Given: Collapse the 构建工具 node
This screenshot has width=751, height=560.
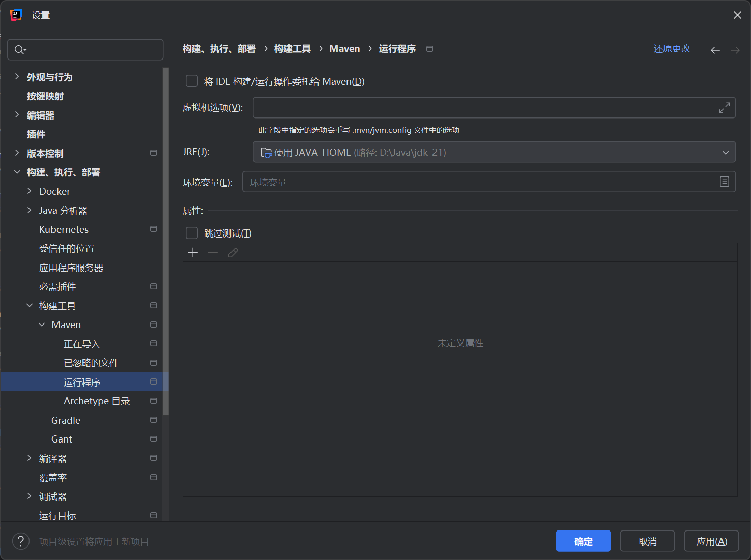Looking at the screenshot, I should [29, 306].
